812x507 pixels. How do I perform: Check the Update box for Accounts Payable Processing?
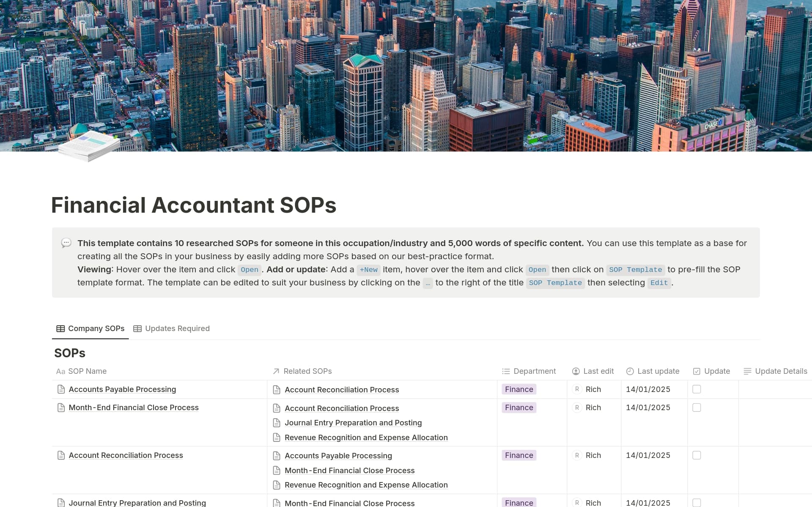coord(697,389)
